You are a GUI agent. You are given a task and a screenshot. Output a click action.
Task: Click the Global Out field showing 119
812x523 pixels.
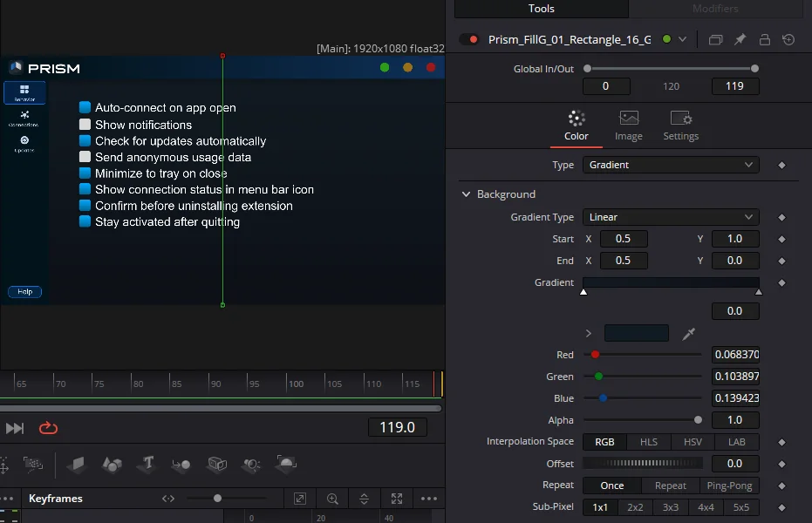tap(735, 86)
